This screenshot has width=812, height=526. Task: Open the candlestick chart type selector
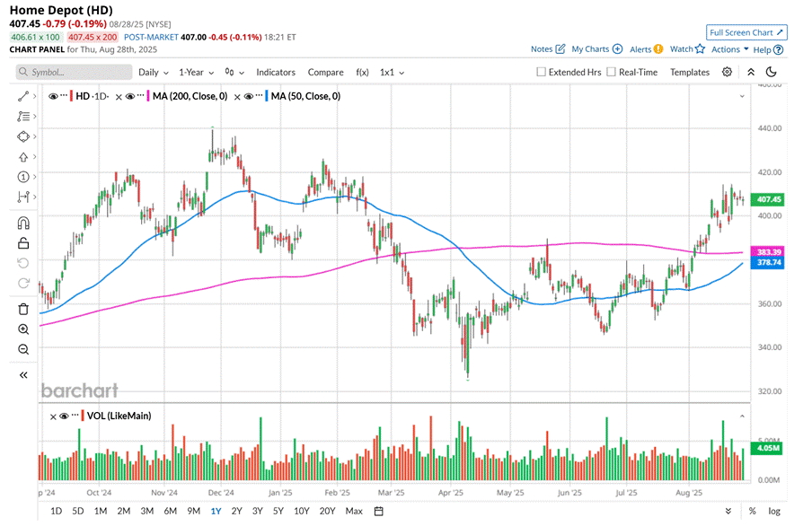tap(234, 73)
